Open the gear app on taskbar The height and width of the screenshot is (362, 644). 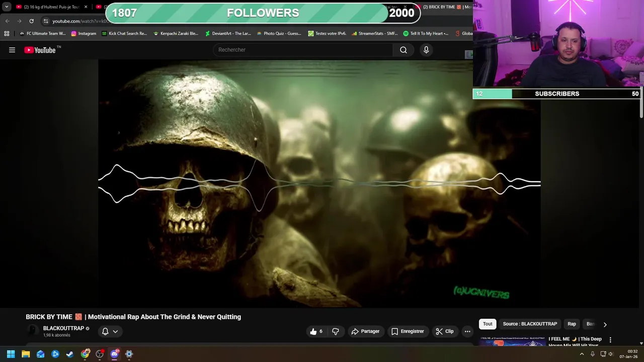point(129,354)
